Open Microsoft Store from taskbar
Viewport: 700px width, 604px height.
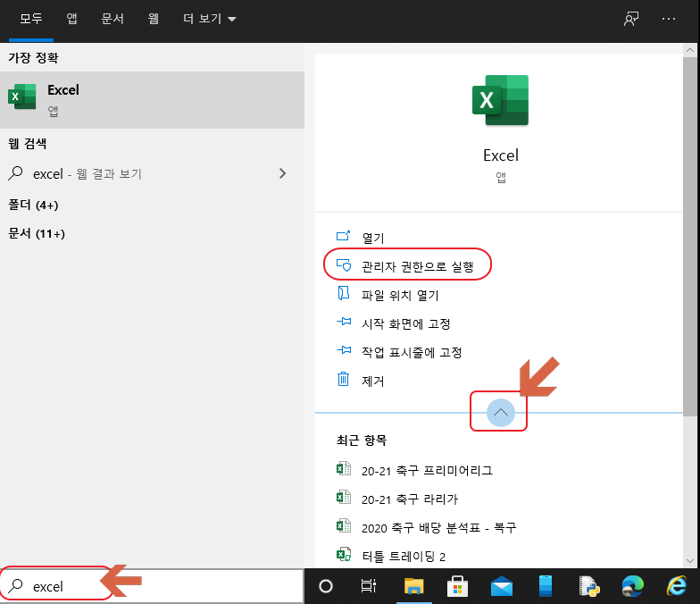click(457, 586)
